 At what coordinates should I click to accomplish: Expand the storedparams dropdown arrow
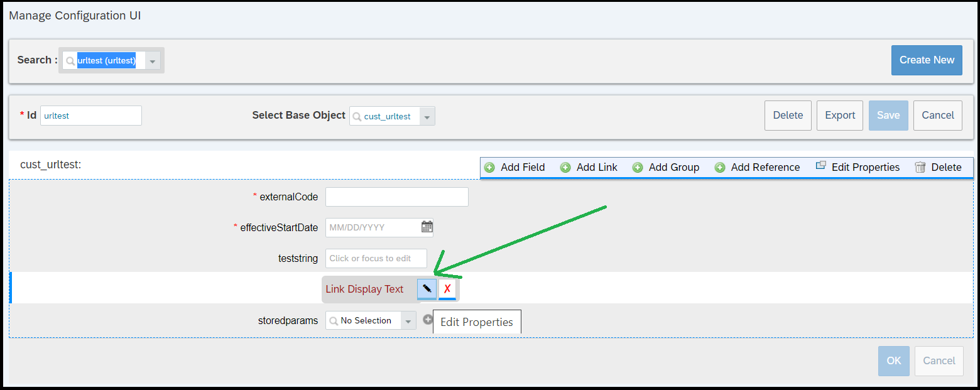(x=408, y=321)
